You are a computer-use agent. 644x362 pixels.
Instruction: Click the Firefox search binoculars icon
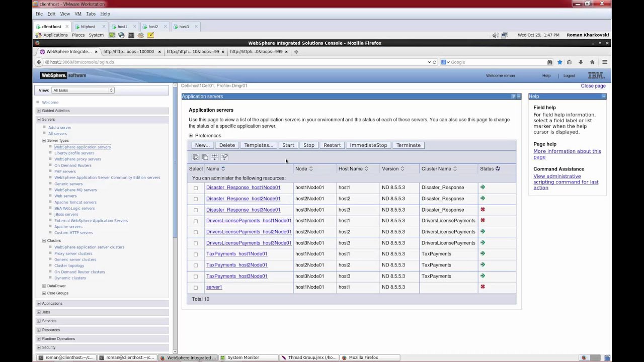[x=550, y=62]
